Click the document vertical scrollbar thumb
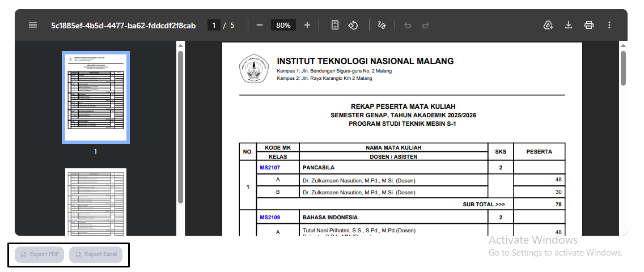The width and height of the screenshot is (644, 272). click(x=623, y=68)
